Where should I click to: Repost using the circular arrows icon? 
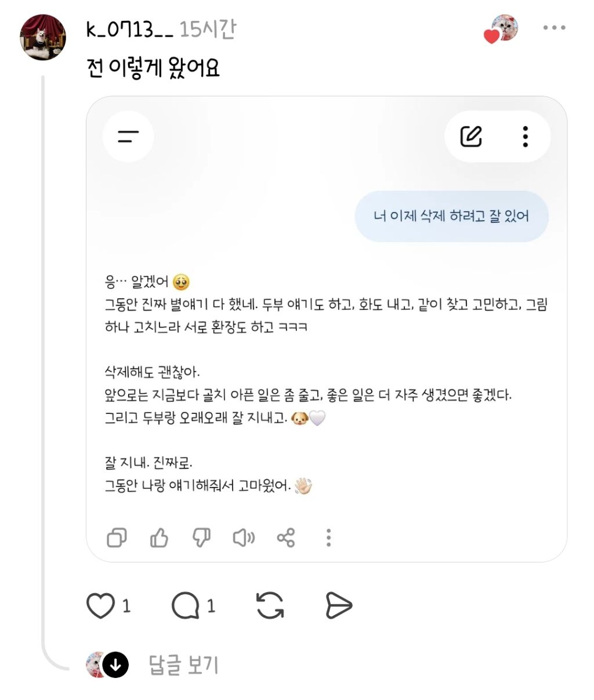click(270, 605)
